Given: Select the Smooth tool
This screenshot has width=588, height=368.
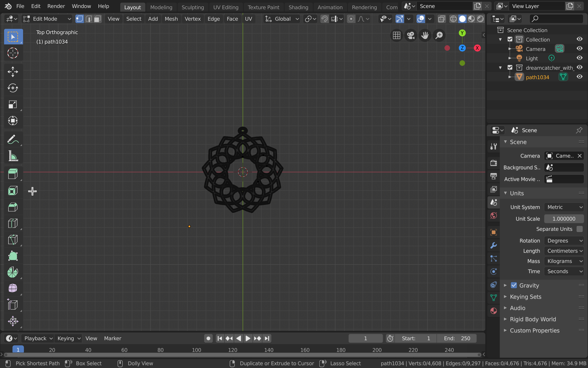Looking at the screenshot, I should point(13,288).
